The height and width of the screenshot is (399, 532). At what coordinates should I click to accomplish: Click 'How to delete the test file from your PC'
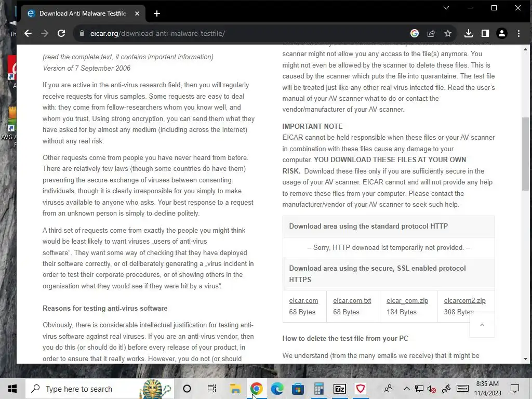pos(345,339)
